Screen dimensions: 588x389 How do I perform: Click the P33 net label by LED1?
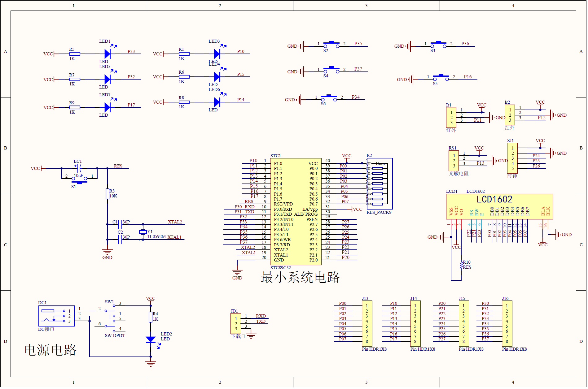tap(131, 51)
